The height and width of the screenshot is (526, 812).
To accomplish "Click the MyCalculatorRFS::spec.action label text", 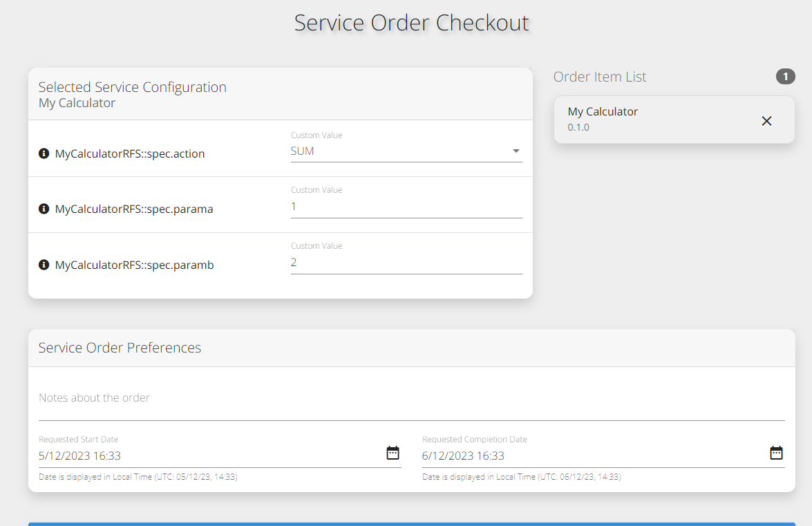I will click(130, 153).
